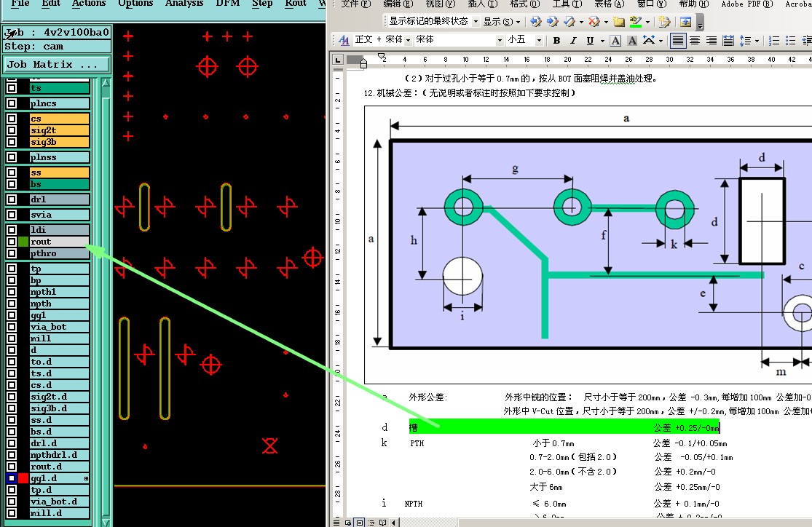The image size is (812, 527).
Task: Toggle checkbox for the mill layer
Action: pyautogui.click(x=12, y=338)
